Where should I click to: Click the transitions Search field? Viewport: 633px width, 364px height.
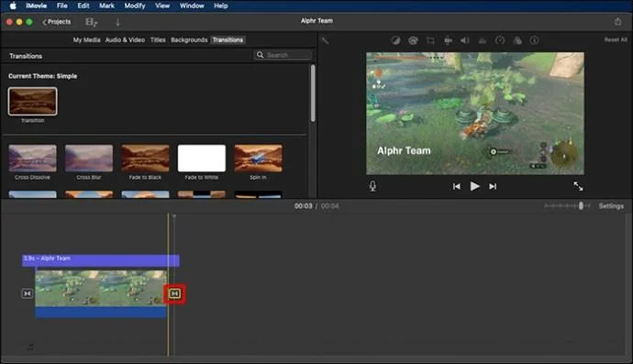[283, 55]
